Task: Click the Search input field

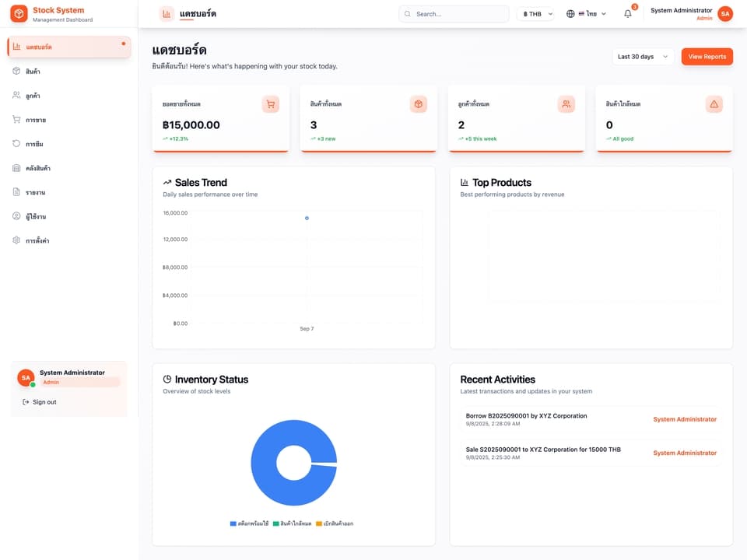Action: pyautogui.click(x=454, y=14)
